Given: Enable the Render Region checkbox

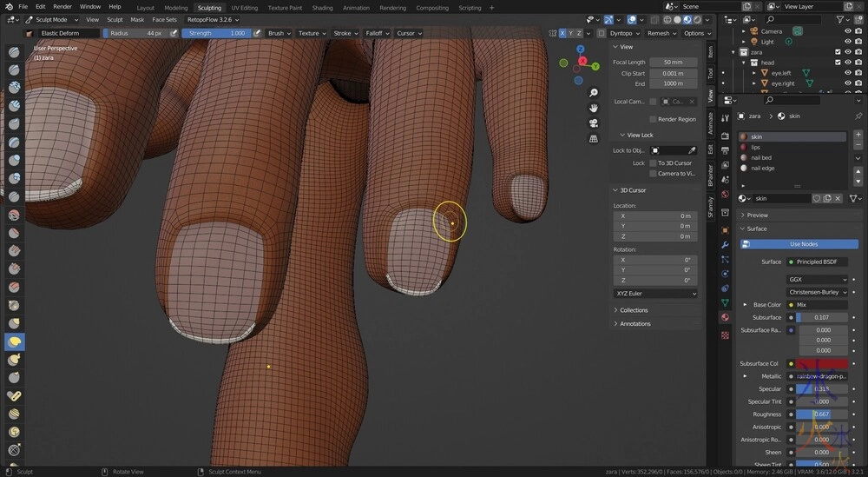Looking at the screenshot, I should (654, 119).
